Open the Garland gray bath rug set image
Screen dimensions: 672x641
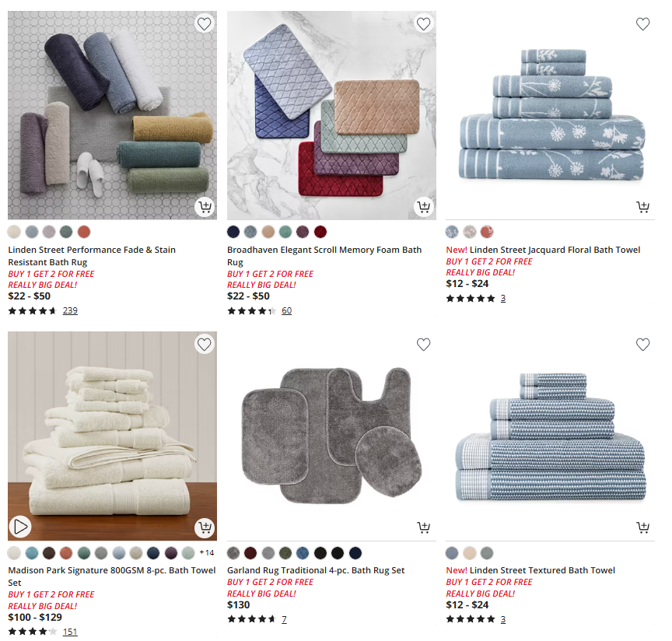click(x=331, y=435)
